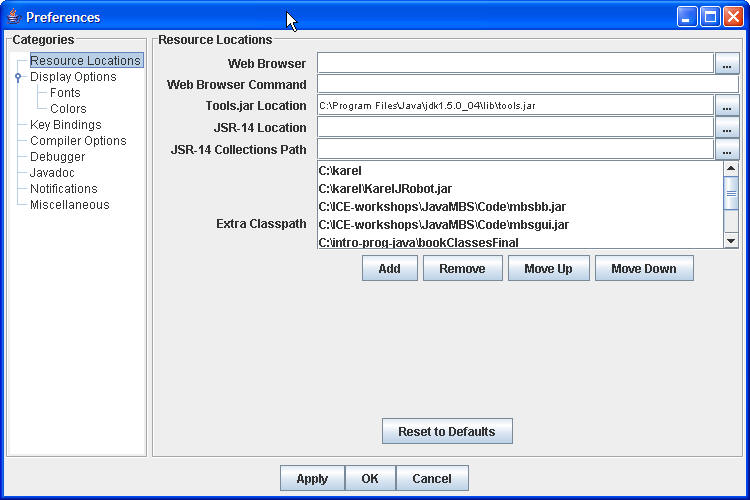Remove selected classpath entry

[463, 268]
